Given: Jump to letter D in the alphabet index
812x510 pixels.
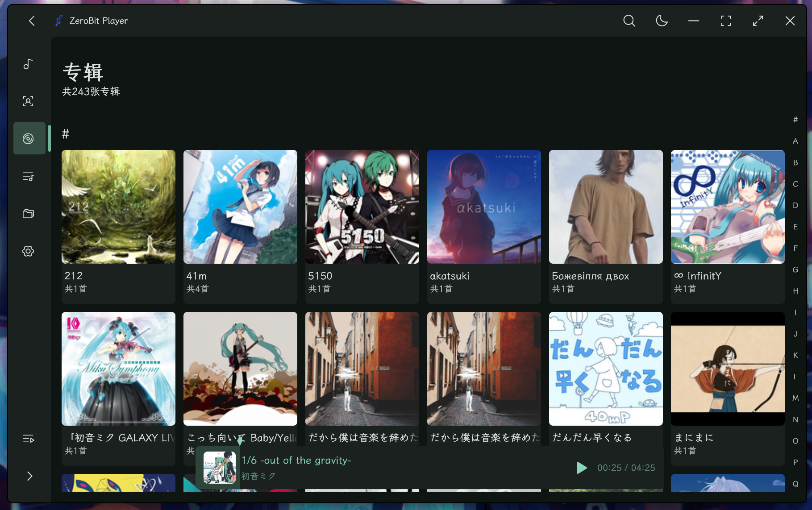Looking at the screenshot, I should pos(795,205).
